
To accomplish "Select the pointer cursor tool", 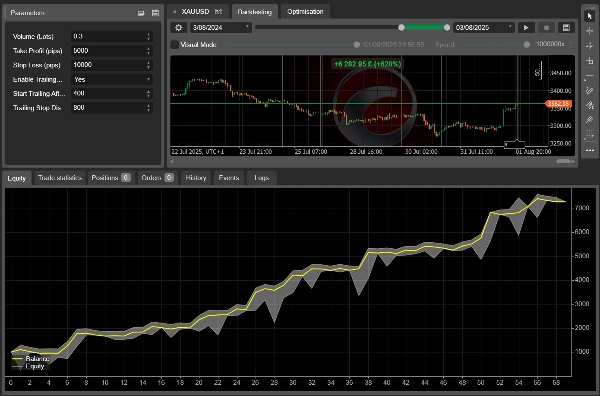I will tap(590, 16).
